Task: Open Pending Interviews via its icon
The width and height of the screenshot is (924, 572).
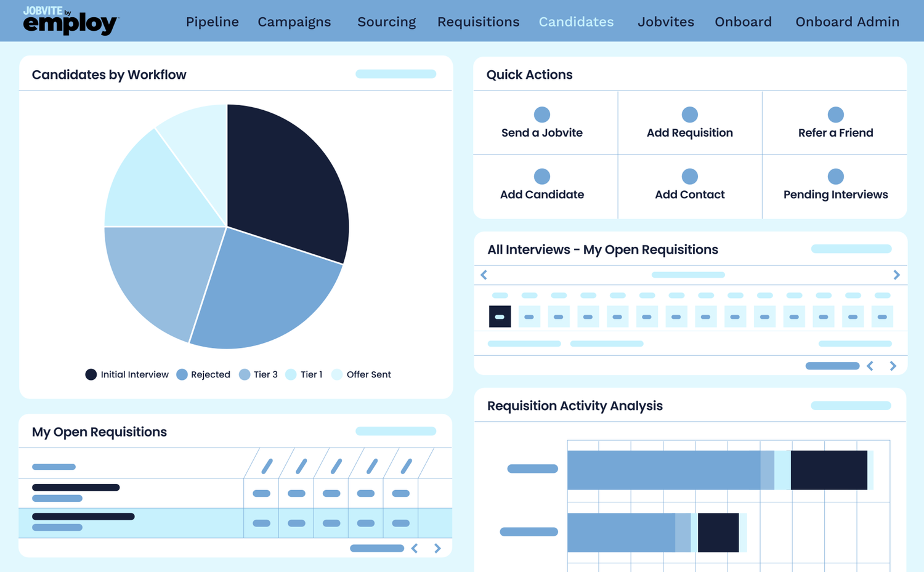Action: 835,175
